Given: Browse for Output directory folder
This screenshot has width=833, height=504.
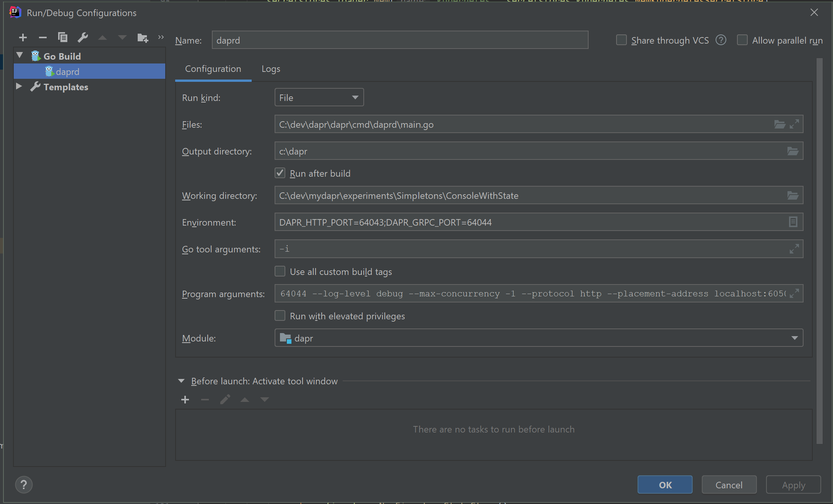Looking at the screenshot, I should tap(793, 151).
